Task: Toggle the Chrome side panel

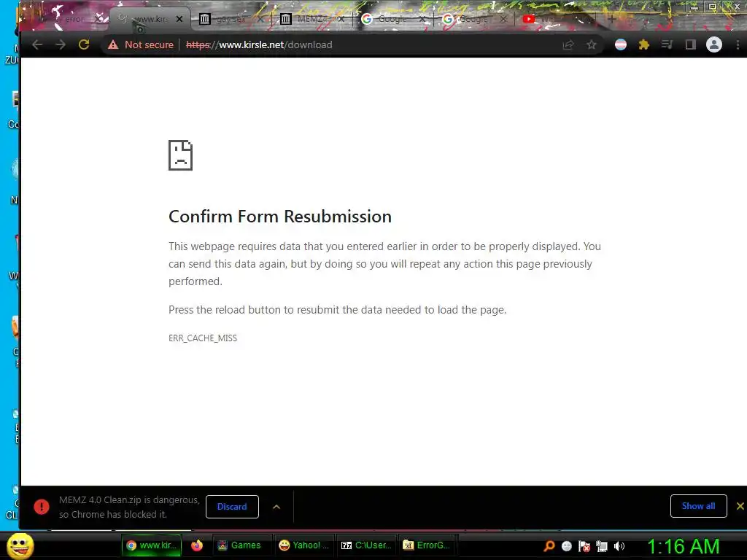Action: 690,44
